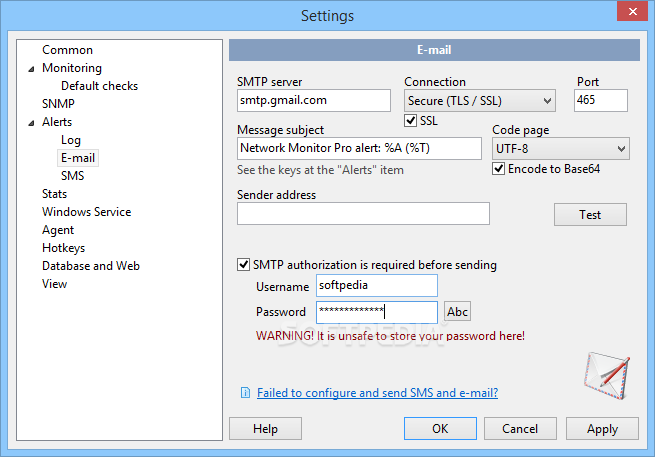
Task: Click the Port number field
Action: point(601,100)
